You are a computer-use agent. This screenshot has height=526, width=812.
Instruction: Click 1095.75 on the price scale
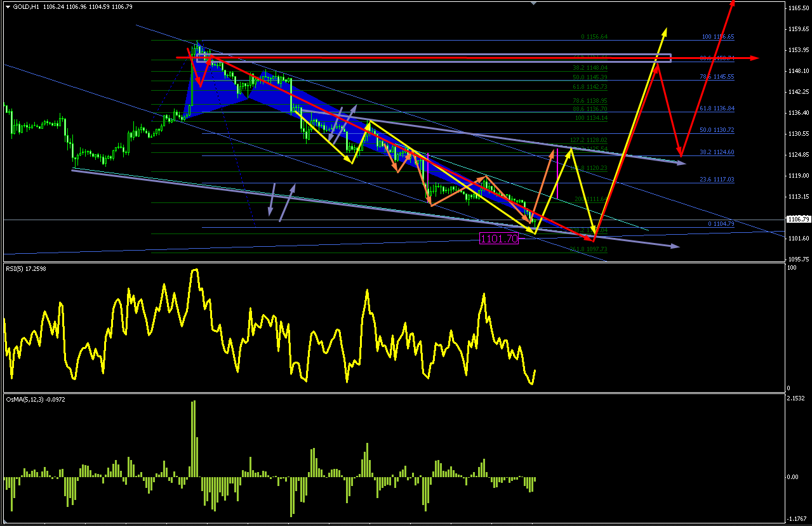click(x=797, y=260)
